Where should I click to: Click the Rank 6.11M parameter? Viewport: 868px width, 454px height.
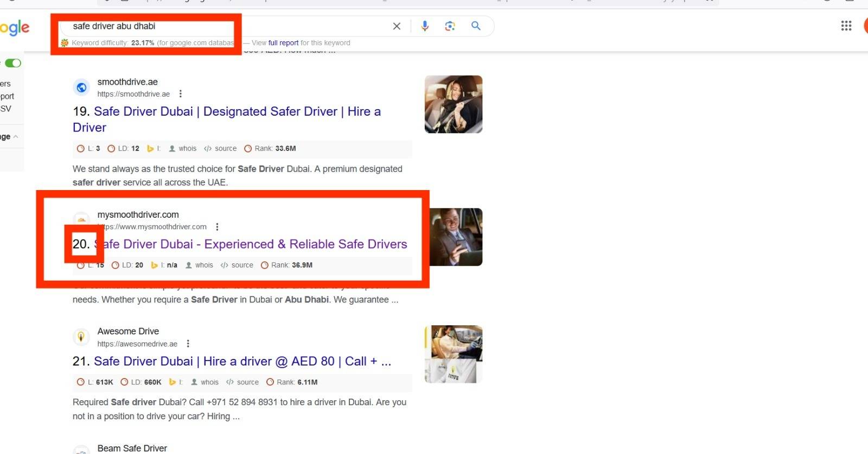click(292, 382)
